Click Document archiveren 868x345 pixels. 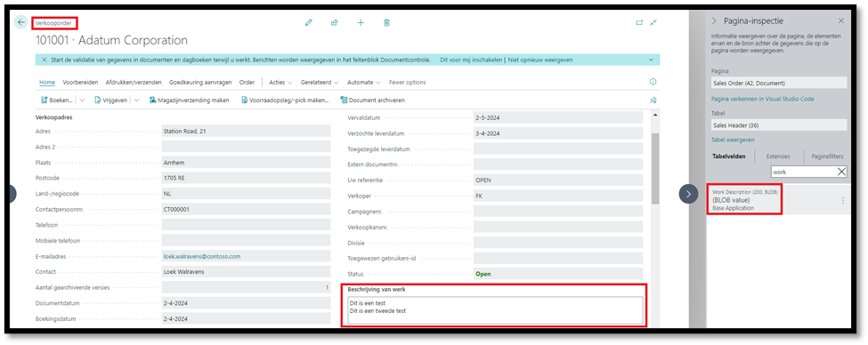coord(372,100)
